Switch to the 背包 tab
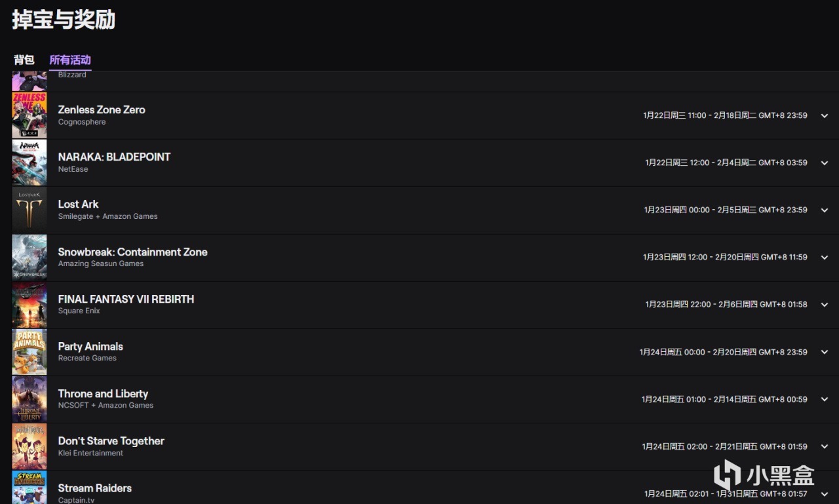Screen dimensions: 839x504 pos(24,60)
